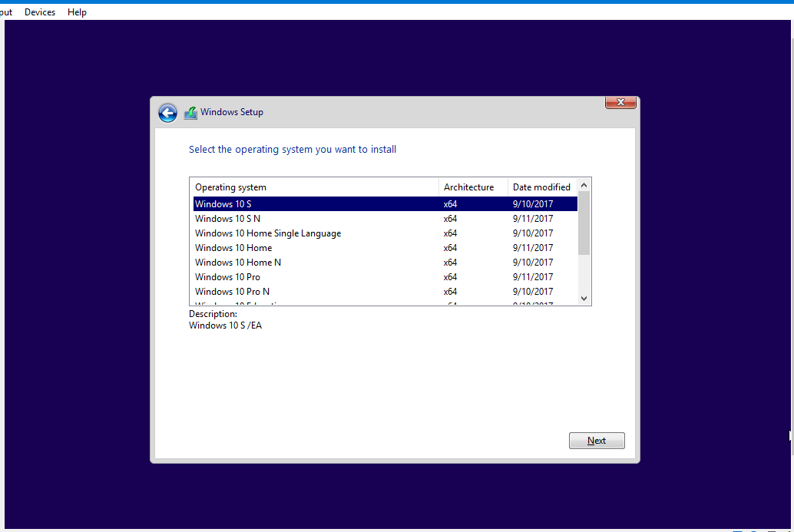Click the Next button
Image resolution: width=794 pixels, height=532 pixels.
597,441
